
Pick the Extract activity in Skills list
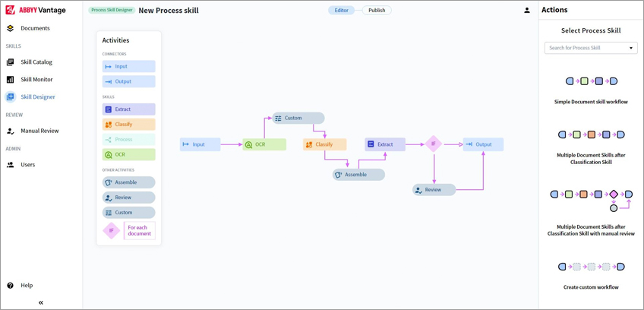point(129,109)
